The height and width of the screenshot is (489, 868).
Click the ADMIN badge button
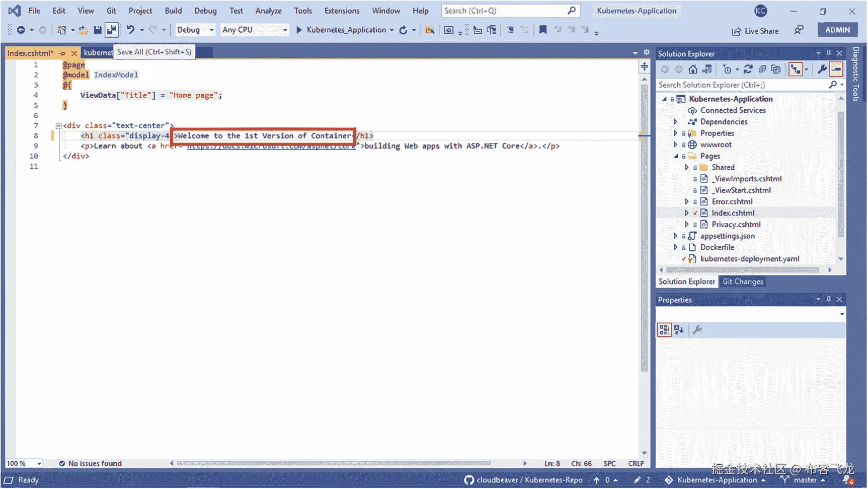[837, 30]
